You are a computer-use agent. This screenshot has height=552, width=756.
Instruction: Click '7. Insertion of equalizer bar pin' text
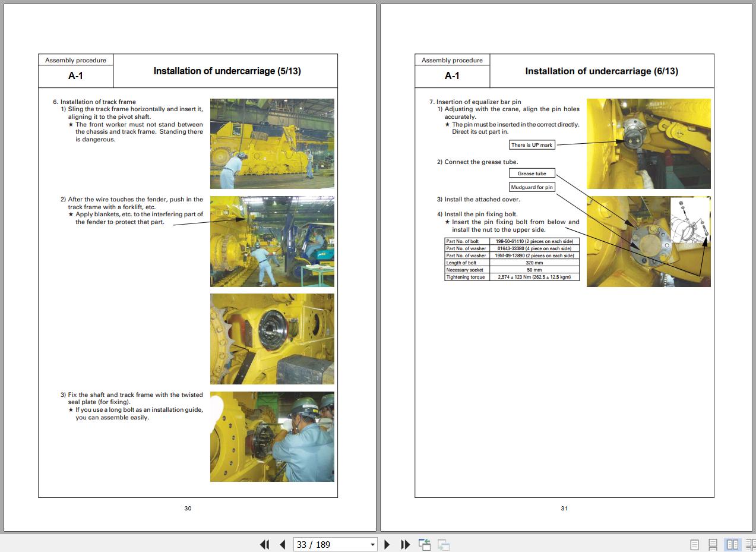click(x=475, y=102)
